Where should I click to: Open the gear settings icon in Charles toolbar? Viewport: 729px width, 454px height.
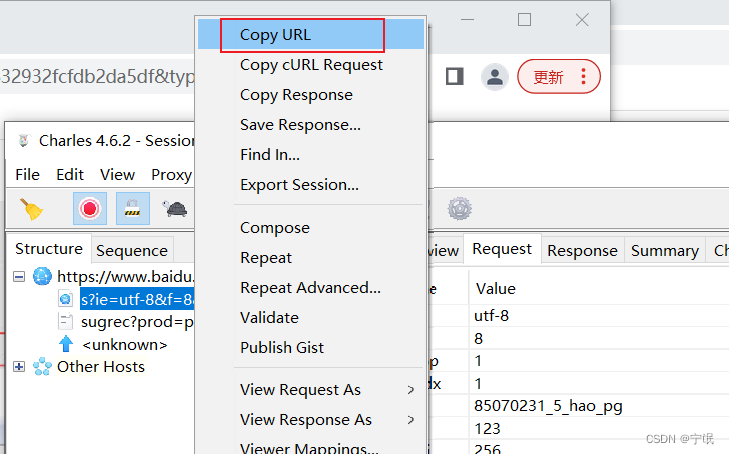459,209
